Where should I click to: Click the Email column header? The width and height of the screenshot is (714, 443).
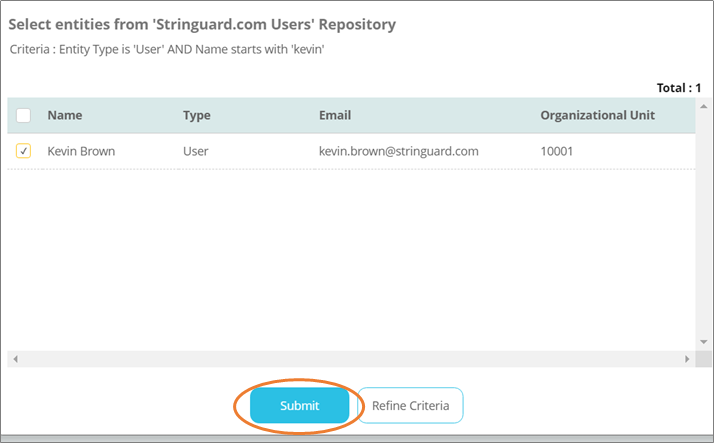point(334,115)
